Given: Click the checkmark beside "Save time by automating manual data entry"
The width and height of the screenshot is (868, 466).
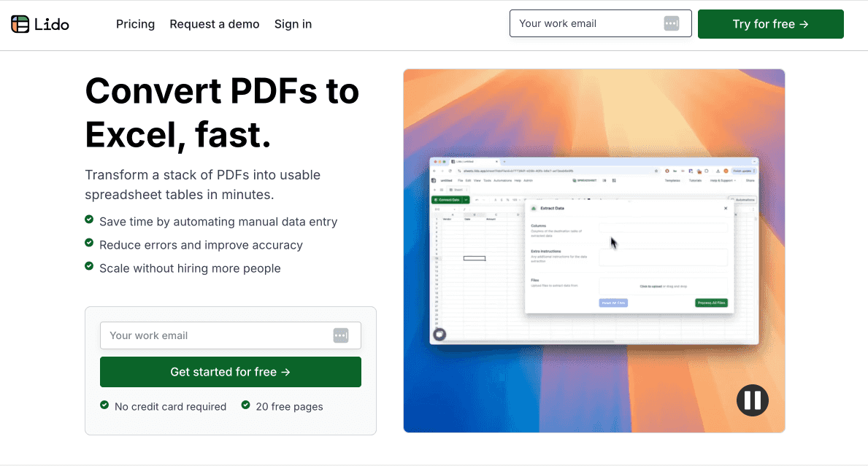Looking at the screenshot, I should pyautogui.click(x=89, y=220).
